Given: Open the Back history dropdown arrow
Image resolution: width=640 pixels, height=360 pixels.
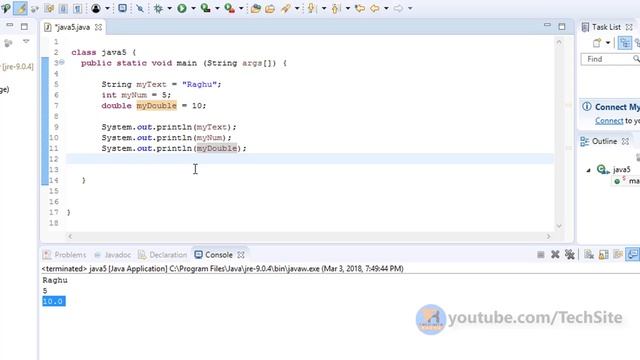Looking at the screenshot, I should (x=386, y=8).
